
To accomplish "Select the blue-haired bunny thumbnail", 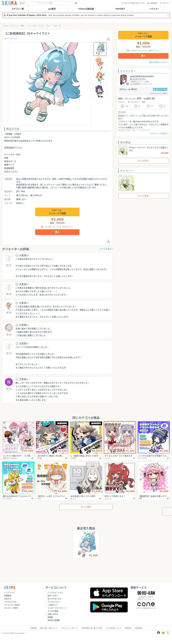I will point(100,49).
